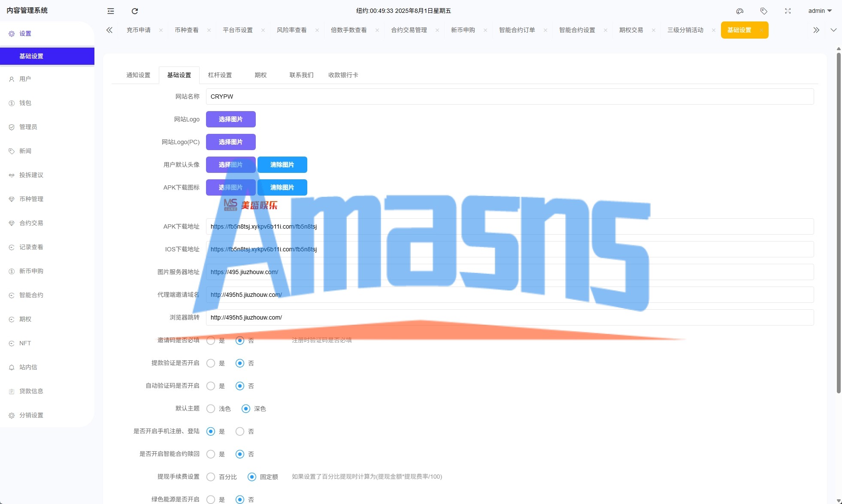842x504 pixels.
Task: Click 清除图片 for APK下载图标
Action: (x=282, y=187)
